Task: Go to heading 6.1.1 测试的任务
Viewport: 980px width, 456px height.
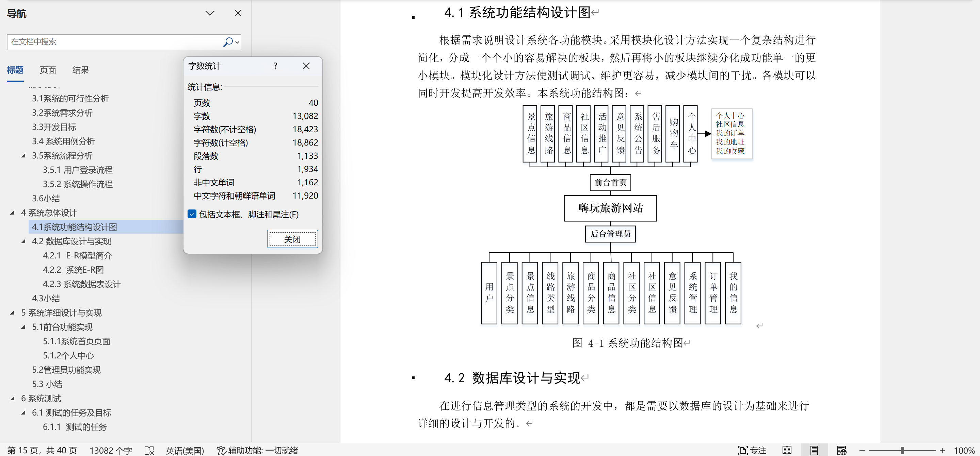Action: (x=75, y=427)
